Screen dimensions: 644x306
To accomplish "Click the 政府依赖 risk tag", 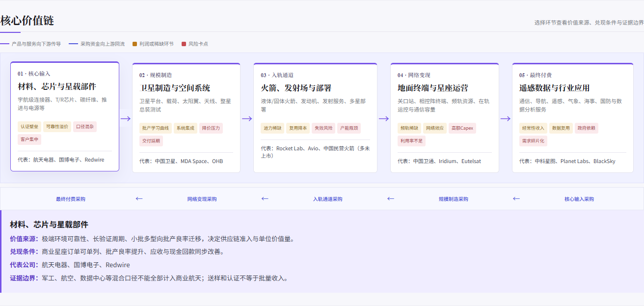I will (x=587, y=128).
